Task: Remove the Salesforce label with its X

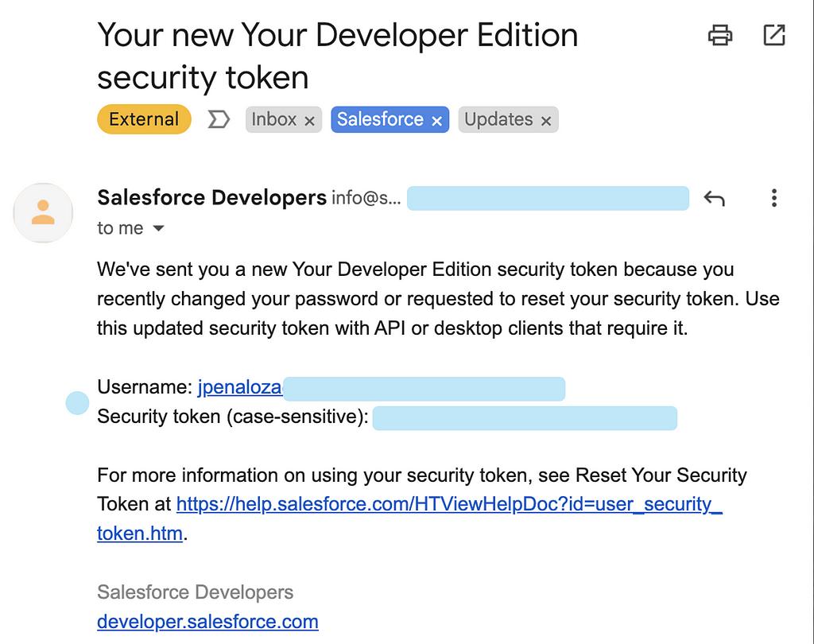Action: point(436,121)
